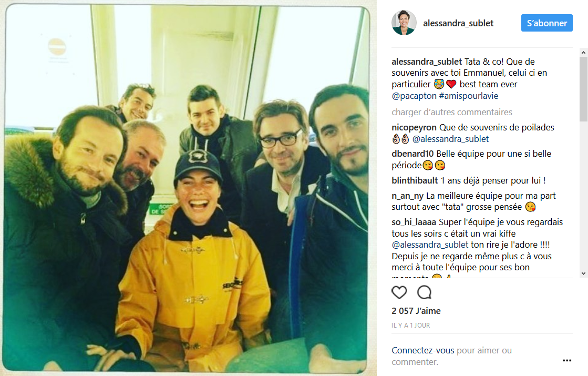
Task: View the 2 057 J'aime likes count
Action: [416, 311]
